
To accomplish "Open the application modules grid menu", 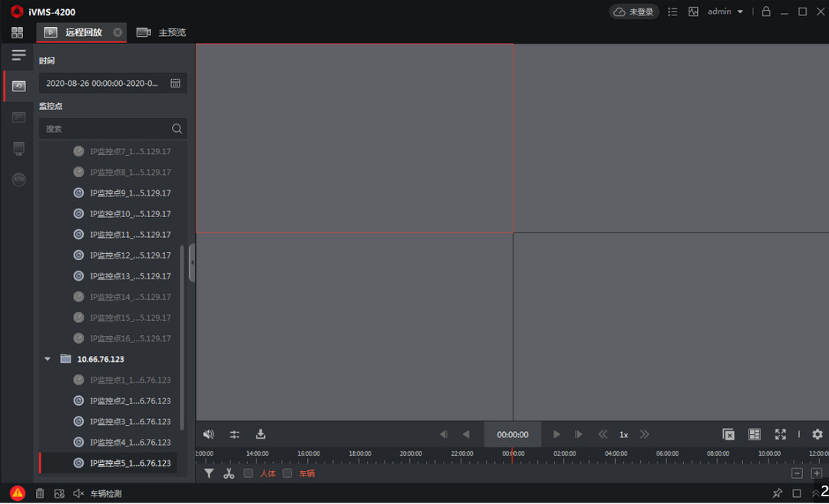I will 16,31.
